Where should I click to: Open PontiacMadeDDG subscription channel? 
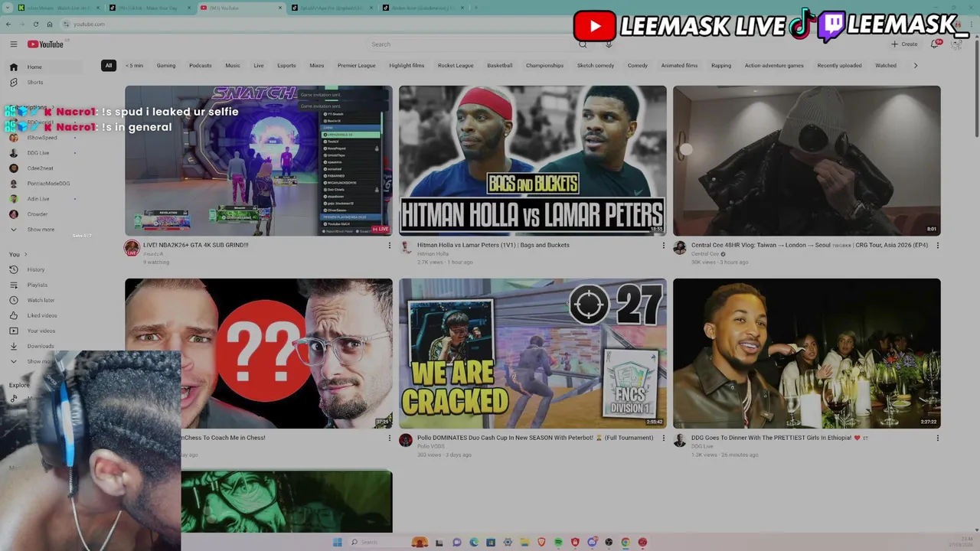pyautogui.click(x=44, y=184)
